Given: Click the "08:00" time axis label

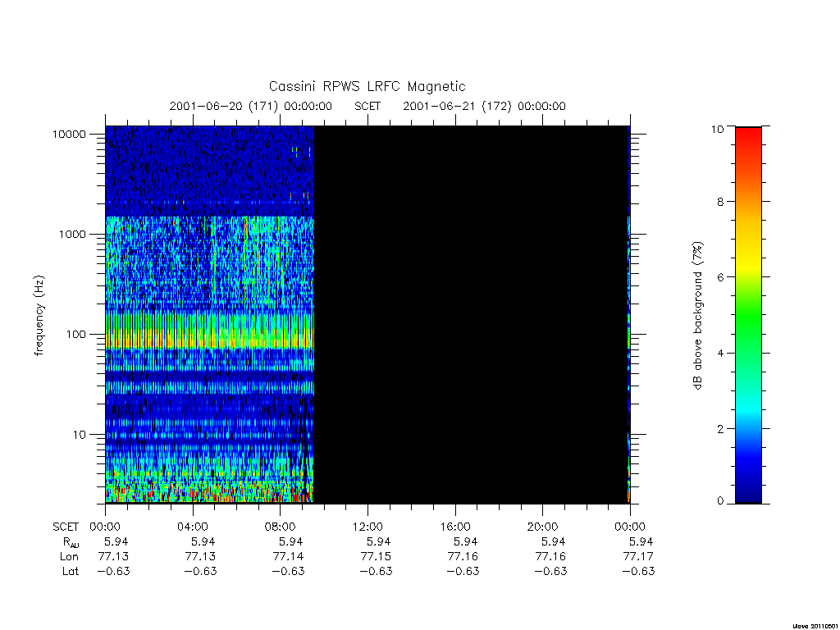Looking at the screenshot, I should point(281,527).
